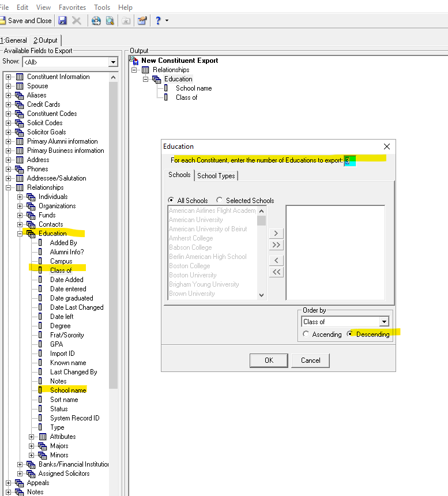Select the Frat/Sorority field

67,335
